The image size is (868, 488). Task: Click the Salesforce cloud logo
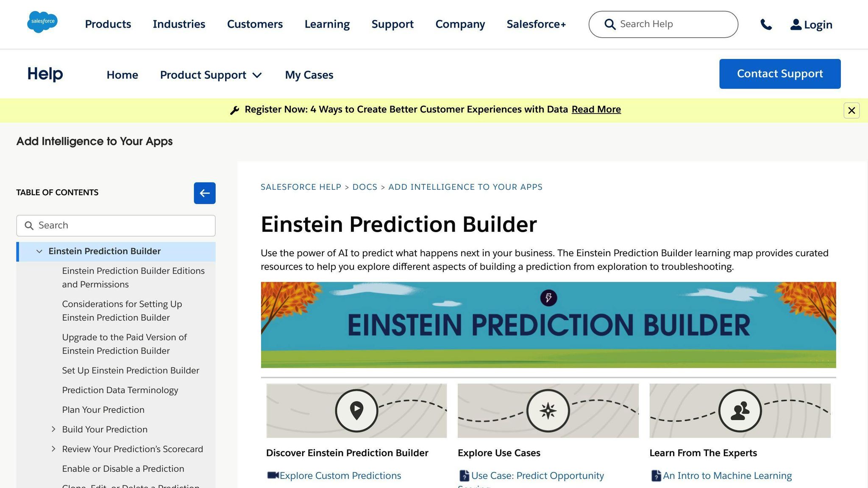tap(42, 22)
